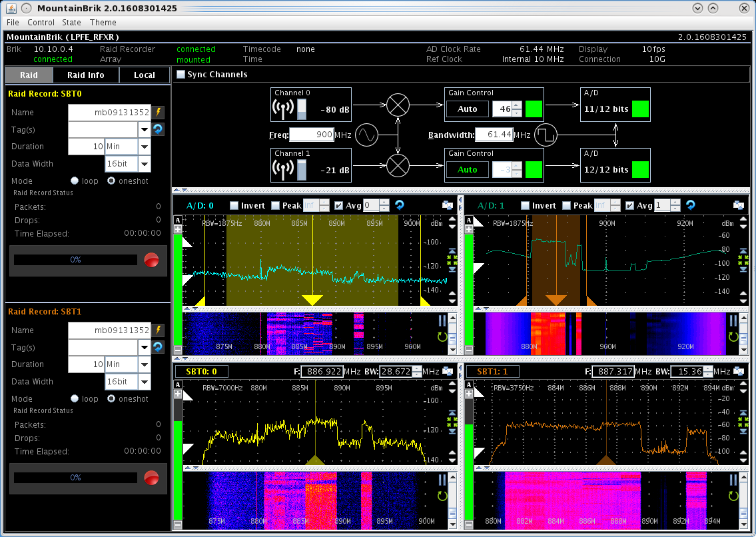Check Invert on A/D: 0
Viewport: 756px width, 537px height.
tap(234, 205)
